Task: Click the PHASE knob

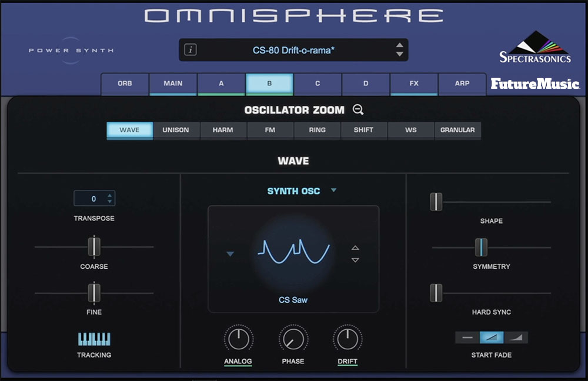Action: 293,339
